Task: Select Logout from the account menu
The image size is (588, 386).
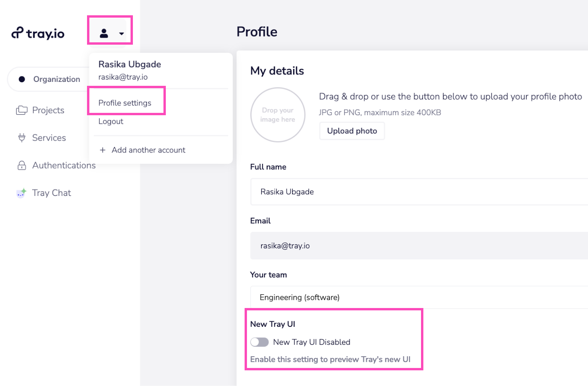Action: pyautogui.click(x=111, y=121)
